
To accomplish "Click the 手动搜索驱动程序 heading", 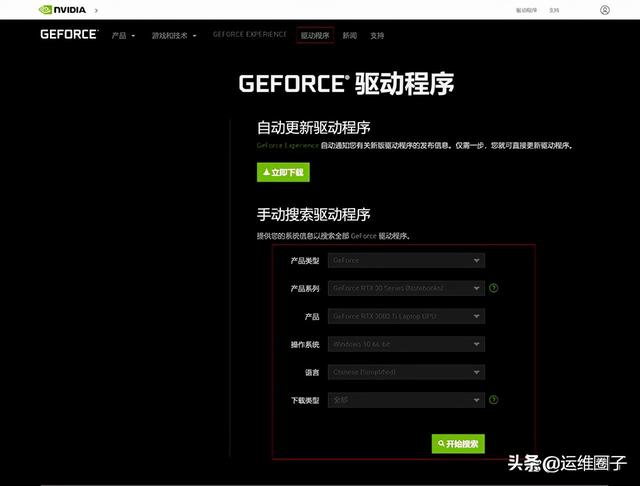I will (313, 215).
